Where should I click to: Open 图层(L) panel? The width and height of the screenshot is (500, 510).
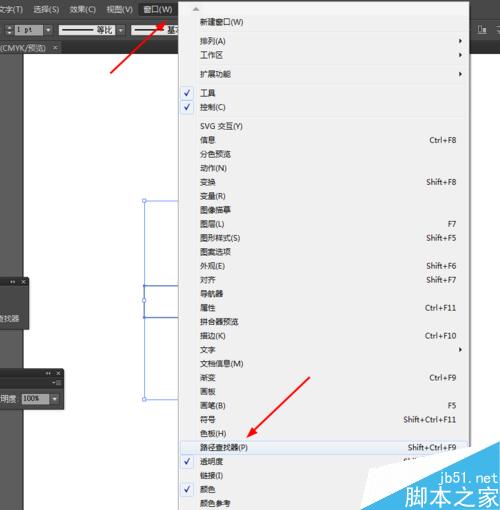(324, 224)
